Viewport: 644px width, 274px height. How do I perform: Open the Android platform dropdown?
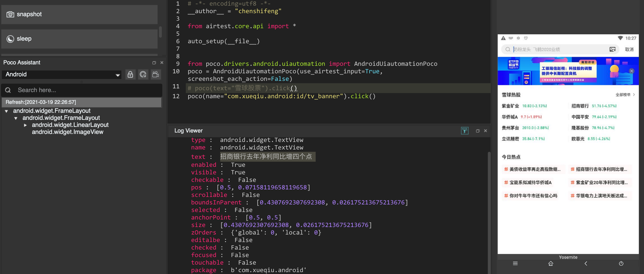pyautogui.click(x=61, y=74)
